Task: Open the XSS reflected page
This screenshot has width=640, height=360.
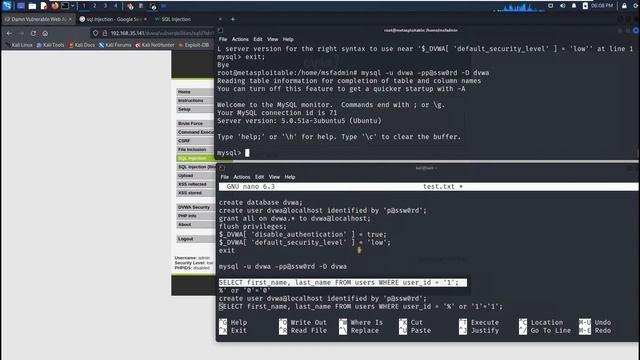Action: coord(195,184)
